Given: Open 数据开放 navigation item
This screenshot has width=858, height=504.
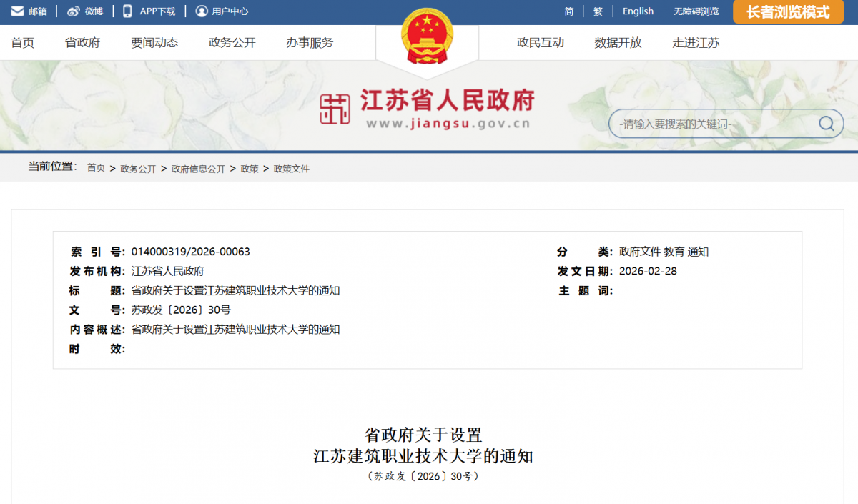Looking at the screenshot, I should pyautogui.click(x=618, y=43).
